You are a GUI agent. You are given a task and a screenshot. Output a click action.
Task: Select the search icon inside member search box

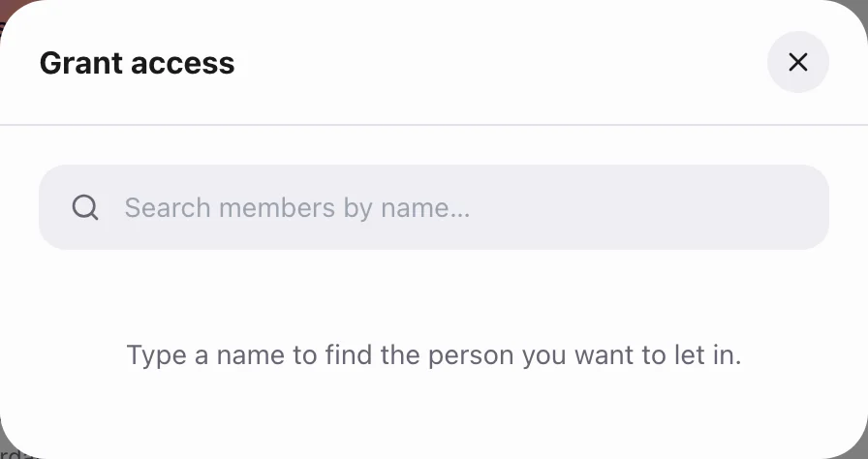pyautogui.click(x=85, y=207)
